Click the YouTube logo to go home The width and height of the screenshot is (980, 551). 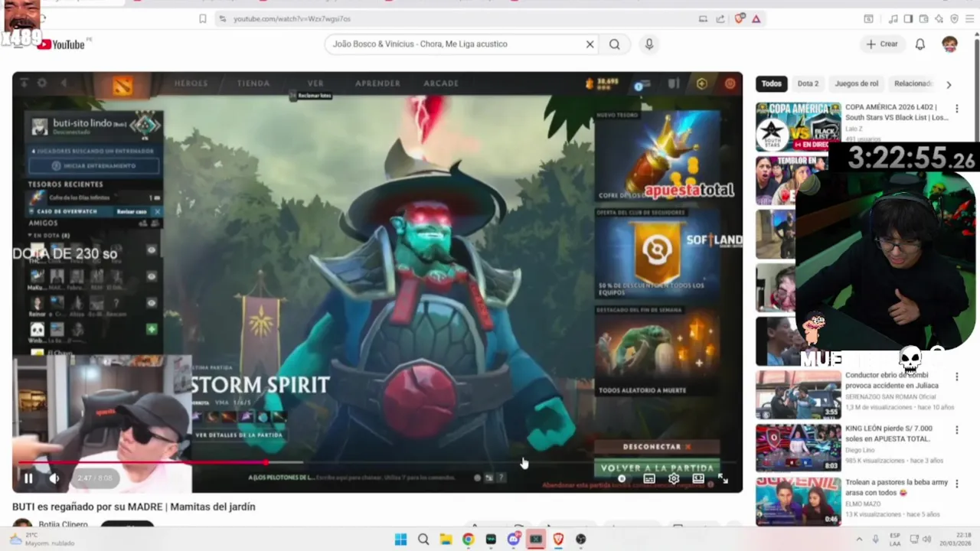(x=60, y=44)
